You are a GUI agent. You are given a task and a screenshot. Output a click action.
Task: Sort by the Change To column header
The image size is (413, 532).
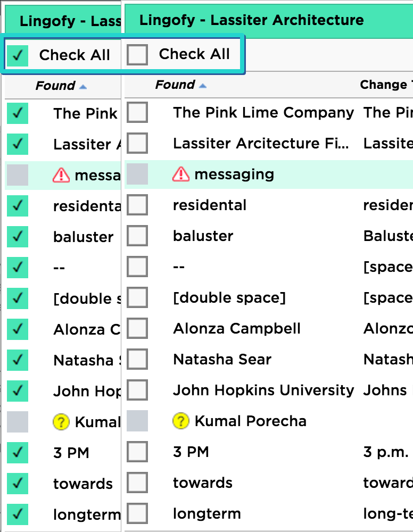coord(386,85)
